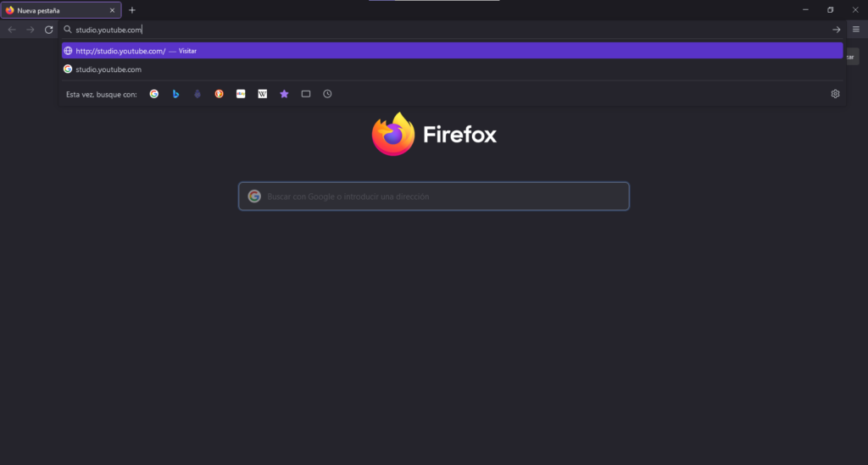This screenshot has width=868, height=465.
Task: Choose the Google search suggestion studio.youtube.com
Action: click(x=453, y=69)
